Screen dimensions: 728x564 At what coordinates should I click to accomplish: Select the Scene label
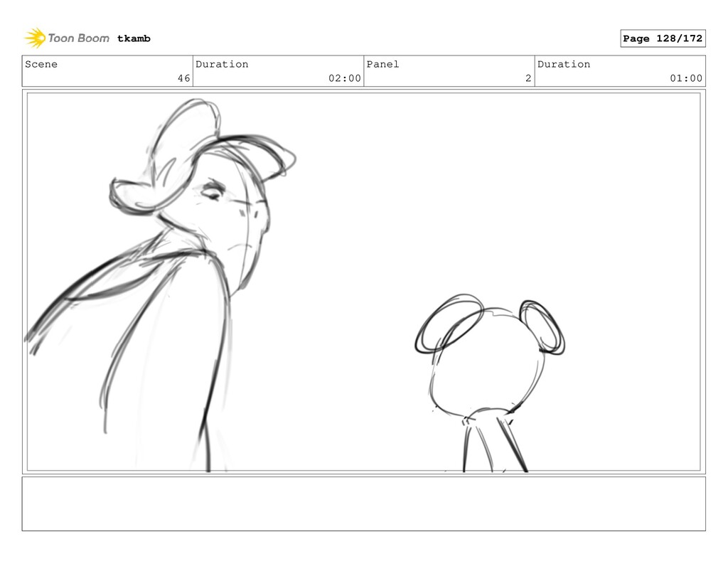[x=41, y=64]
